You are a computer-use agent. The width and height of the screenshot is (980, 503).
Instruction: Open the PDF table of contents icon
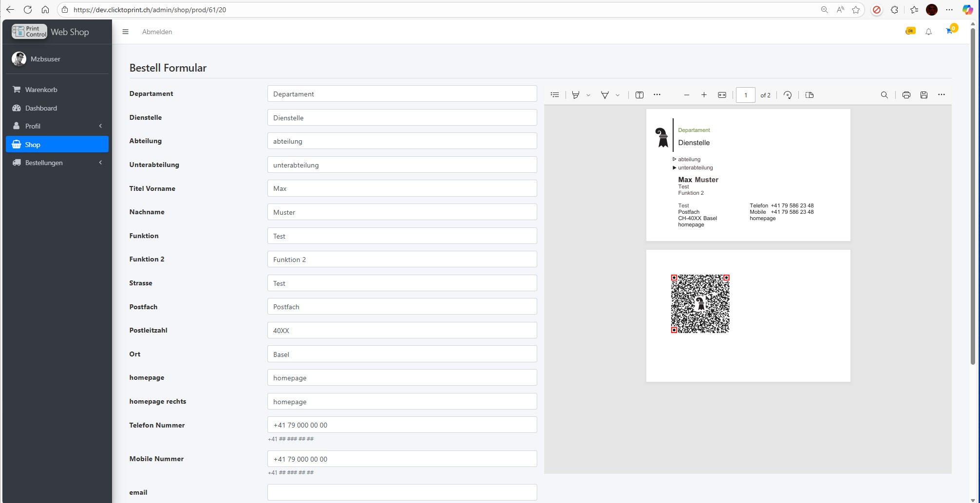555,95
